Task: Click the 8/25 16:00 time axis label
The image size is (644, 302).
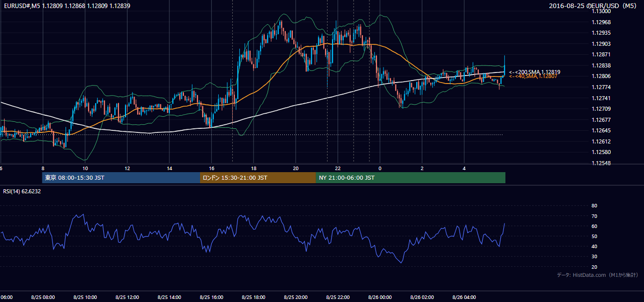Action: (211, 297)
